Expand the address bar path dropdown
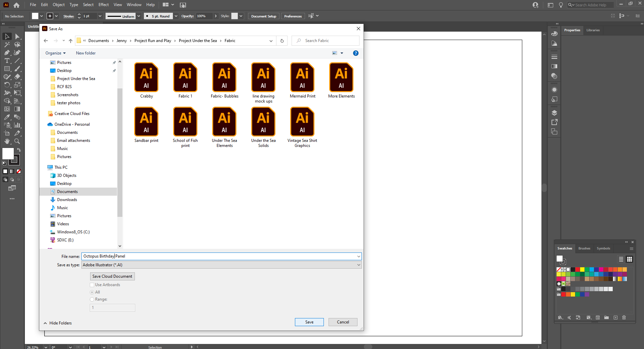This screenshot has width=644, height=349. coord(271,41)
